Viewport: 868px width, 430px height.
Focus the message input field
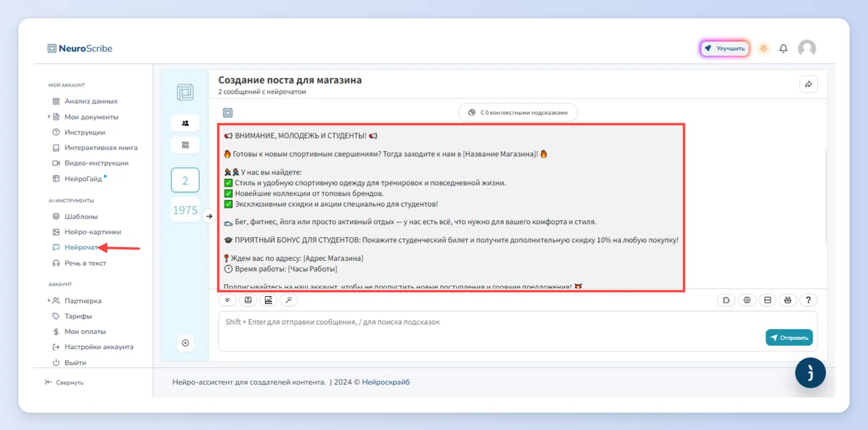coord(518,331)
